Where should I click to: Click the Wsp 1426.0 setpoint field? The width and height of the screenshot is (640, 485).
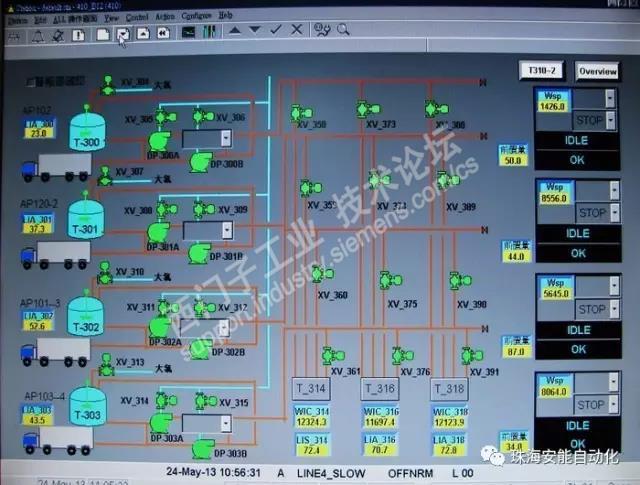click(552, 101)
